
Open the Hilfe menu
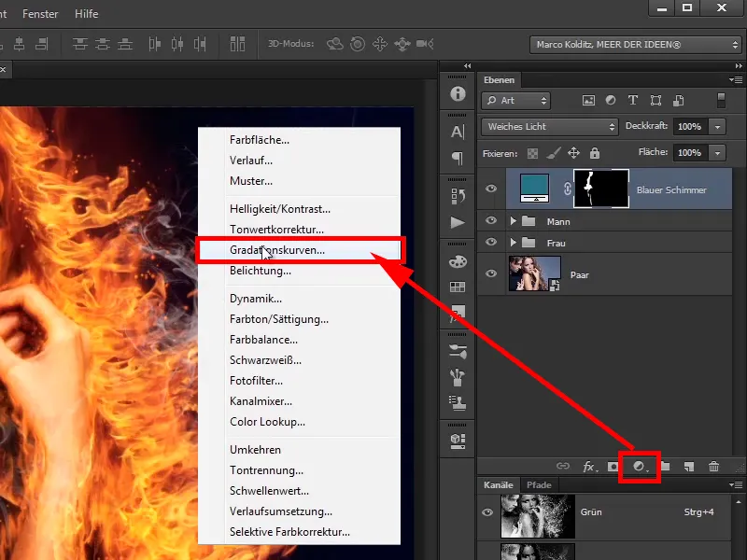[87, 14]
